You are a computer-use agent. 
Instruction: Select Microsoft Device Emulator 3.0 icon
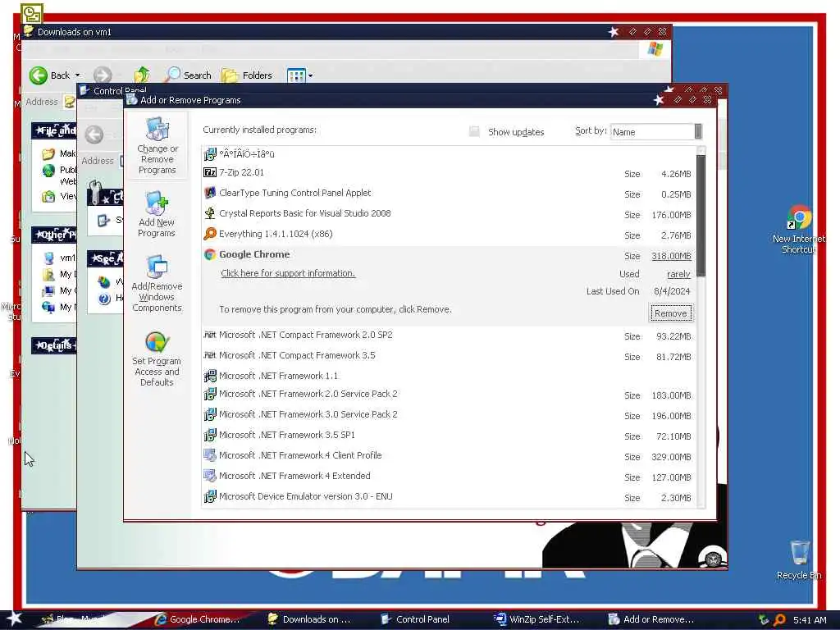(x=210, y=496)
